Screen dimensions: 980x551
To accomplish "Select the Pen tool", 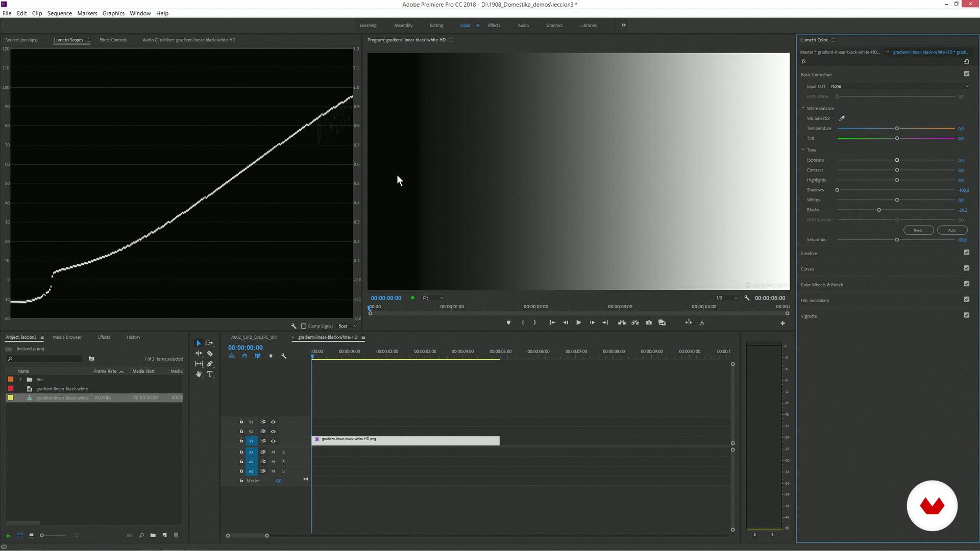I will click(210, 364).
